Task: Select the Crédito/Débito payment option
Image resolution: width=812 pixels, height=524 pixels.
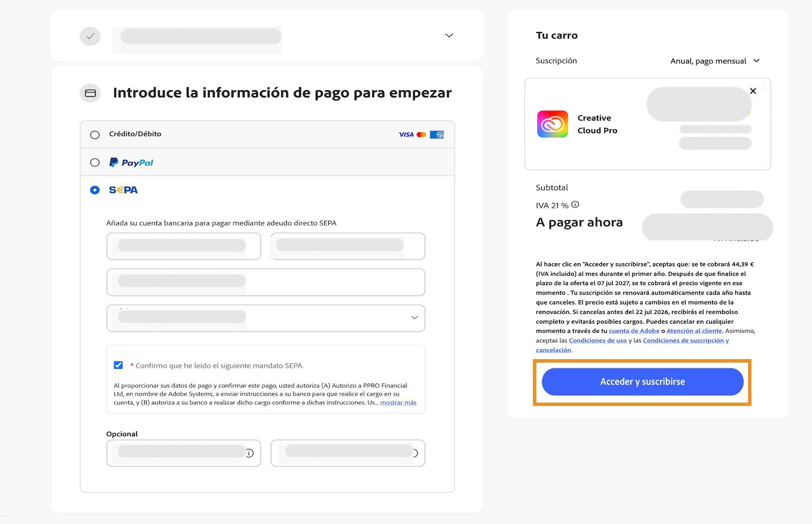Action: tap(95, 135)
